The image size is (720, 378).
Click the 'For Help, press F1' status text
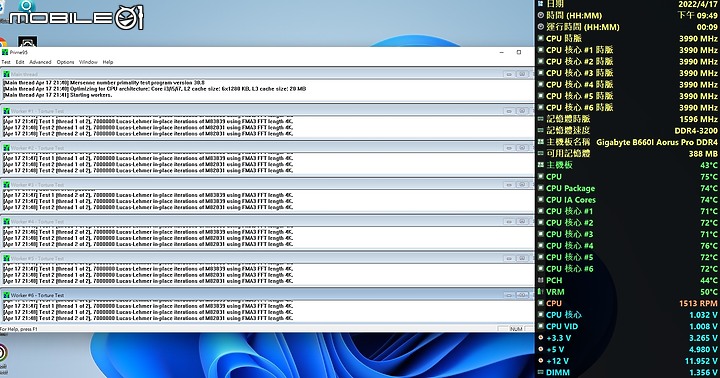click(x=19, y=329)
